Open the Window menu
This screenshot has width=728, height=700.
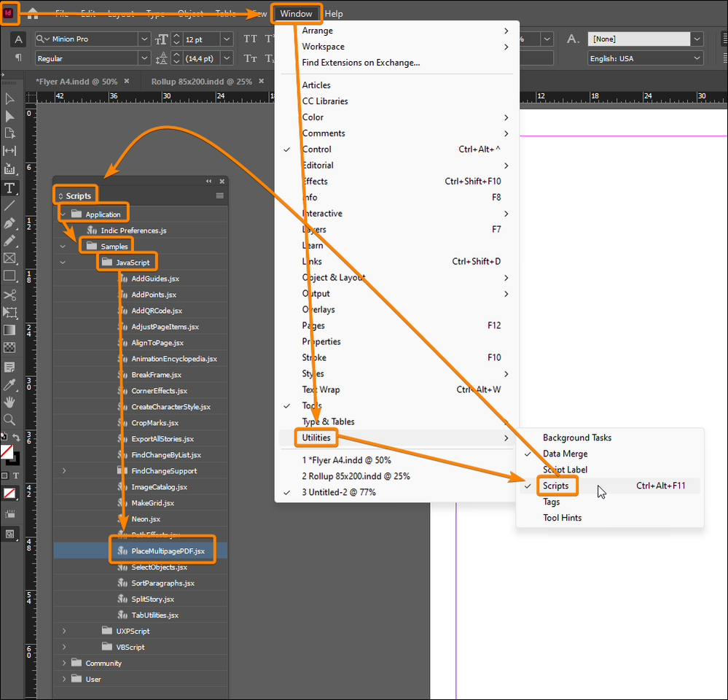pyautogui.click(x=296, y=13)
